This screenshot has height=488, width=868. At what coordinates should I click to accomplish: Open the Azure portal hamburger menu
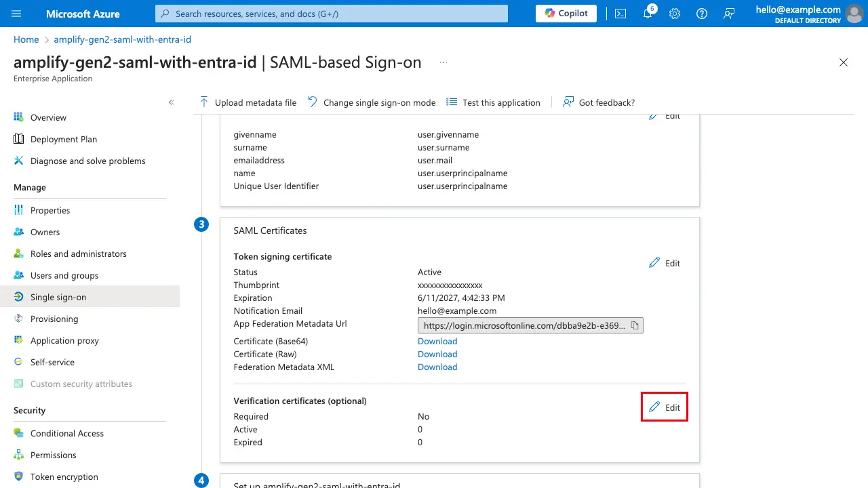(17, 14)
